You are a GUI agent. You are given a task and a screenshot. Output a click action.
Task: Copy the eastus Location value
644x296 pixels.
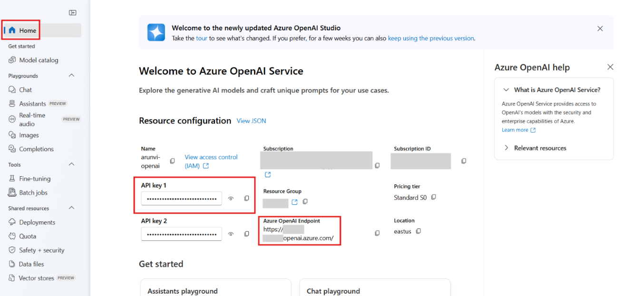[419, 231]
